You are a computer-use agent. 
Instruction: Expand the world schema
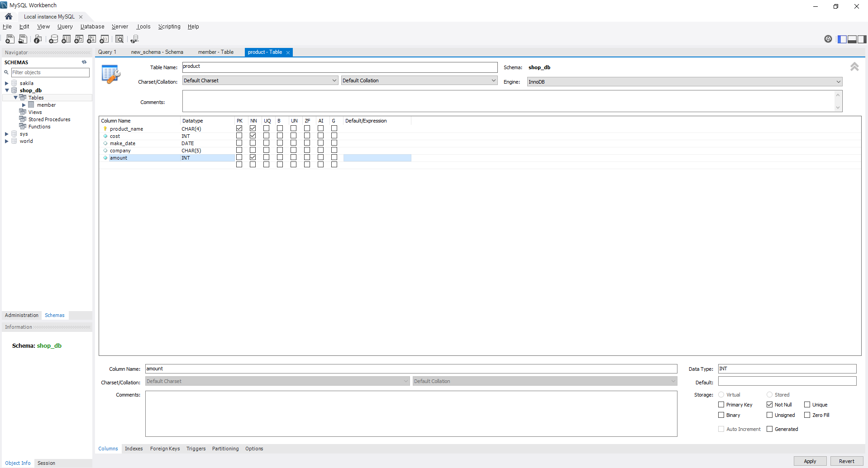pos(6,141)
